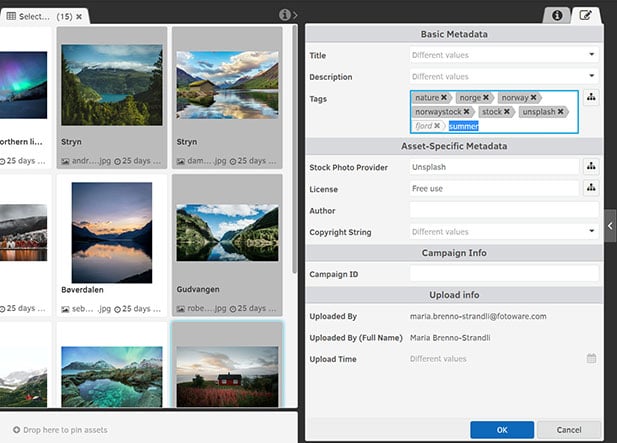Select the Stryn lake hut thumbnail
Image resolution: width=617 pixels, height=443 pixels.
227,85
